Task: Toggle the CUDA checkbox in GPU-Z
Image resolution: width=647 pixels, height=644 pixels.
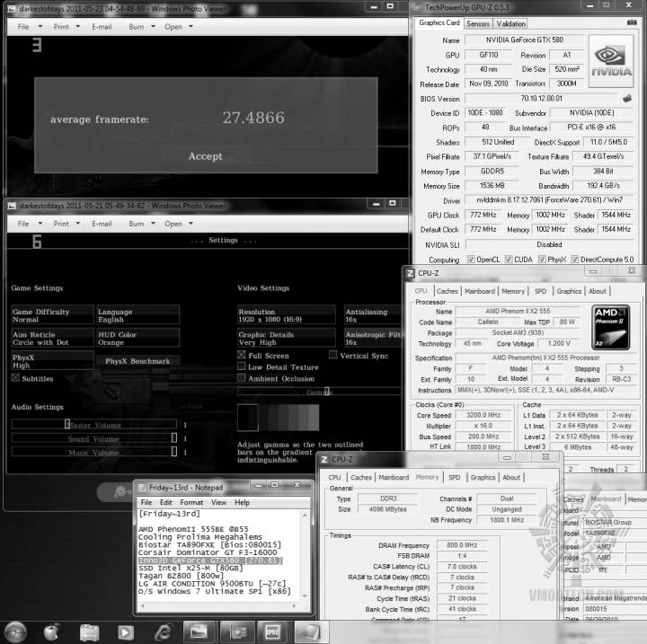Action: pos(509,259)
